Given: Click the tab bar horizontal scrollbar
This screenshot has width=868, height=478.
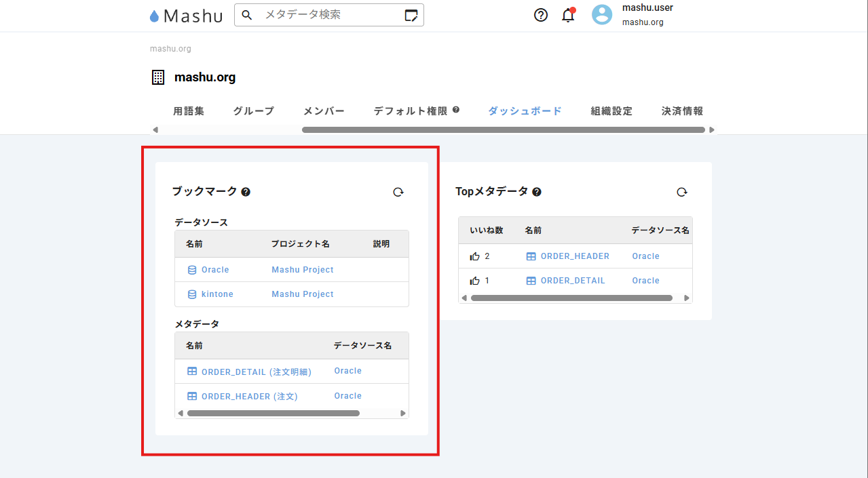Looking at the screenshot, I should click(504, 130).
